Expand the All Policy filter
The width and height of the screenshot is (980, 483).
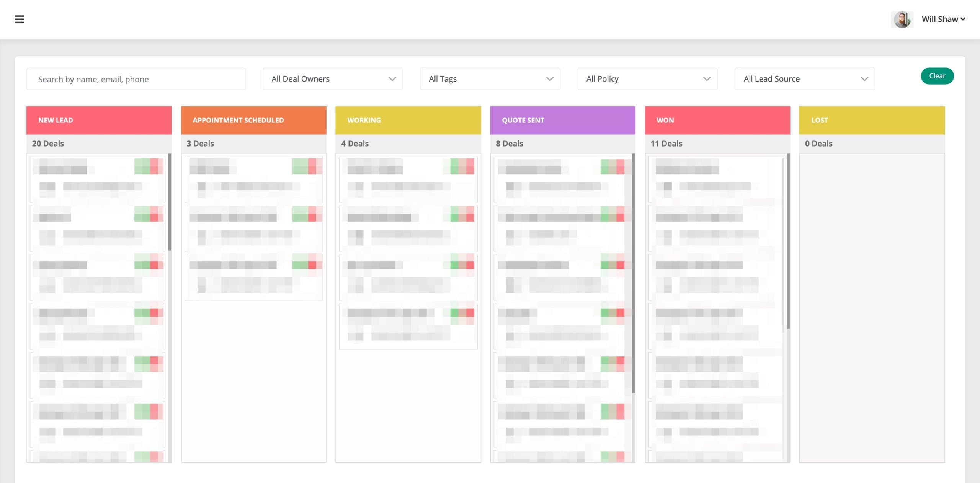647,79
